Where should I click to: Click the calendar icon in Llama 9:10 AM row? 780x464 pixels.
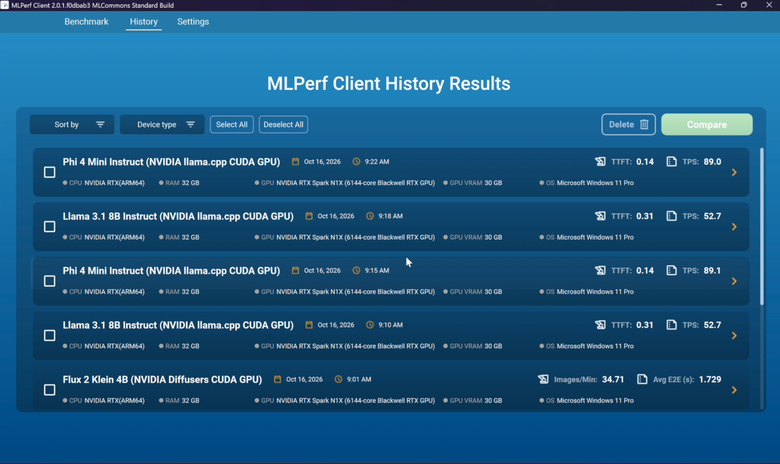pos(309,325)
